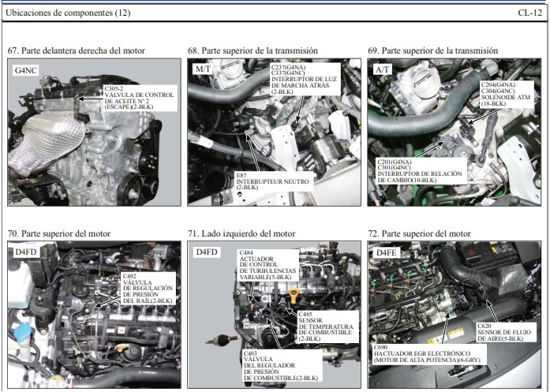
Task: Select heading '67. Parte delantera derecha del motor'
Action: [77, 50]
